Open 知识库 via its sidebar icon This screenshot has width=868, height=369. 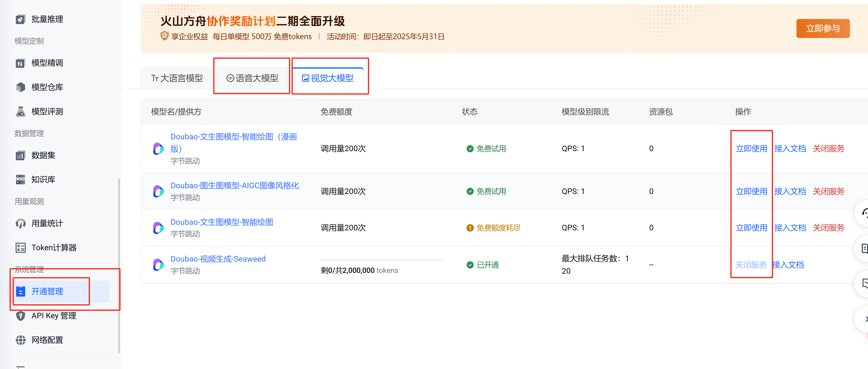tap(20, 180)
